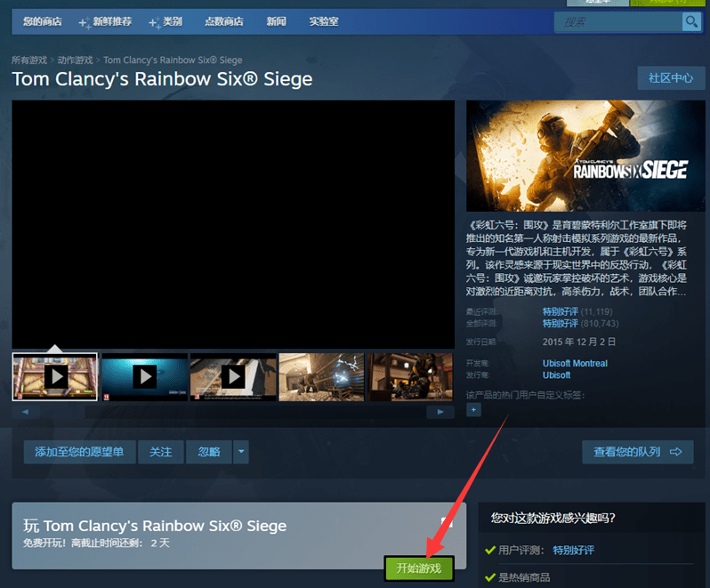Click the plus icon to add a tag
This screenshot has width=710, height=588.
pos(473,409)
